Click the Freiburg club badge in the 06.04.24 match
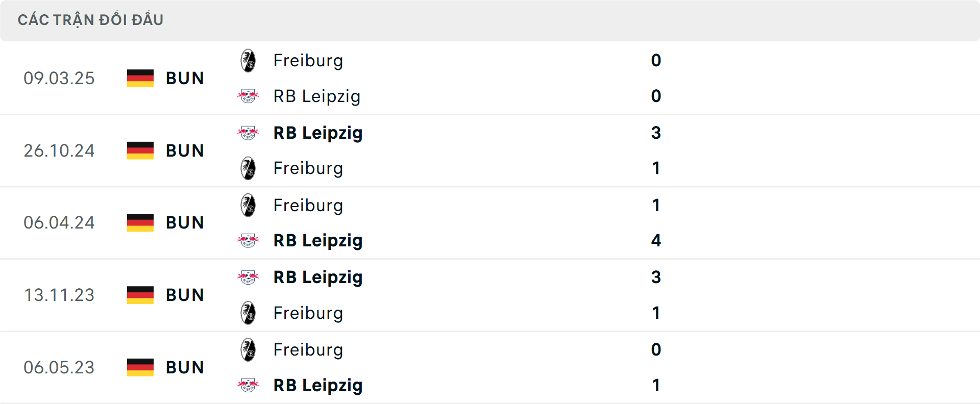Viewport: 980px width, 404px height. point(249,205)
